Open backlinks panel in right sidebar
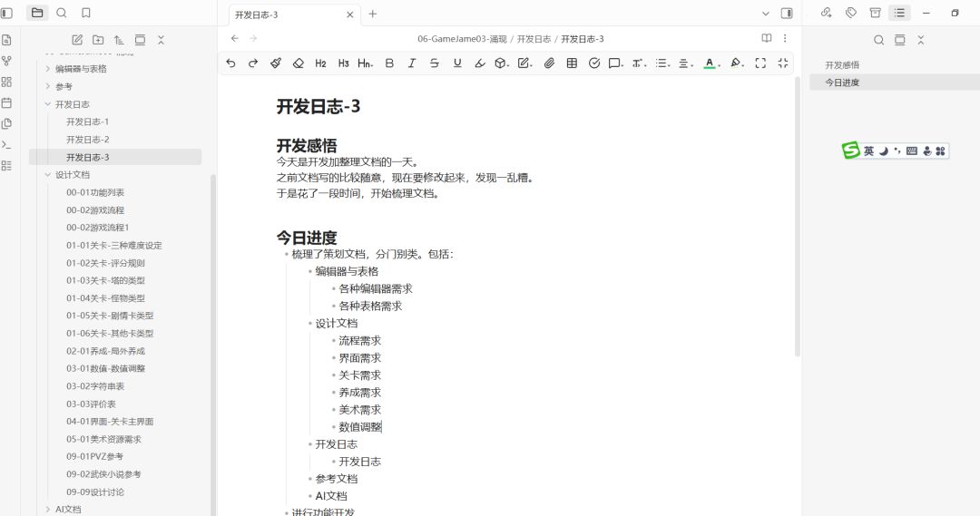The image size is (980, 516). point(827,13)
